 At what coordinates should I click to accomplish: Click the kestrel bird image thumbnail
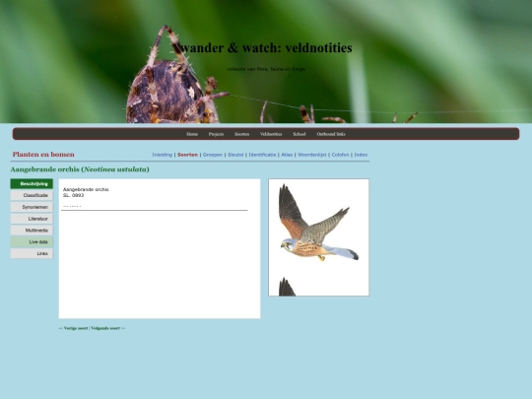click(318, 237)
